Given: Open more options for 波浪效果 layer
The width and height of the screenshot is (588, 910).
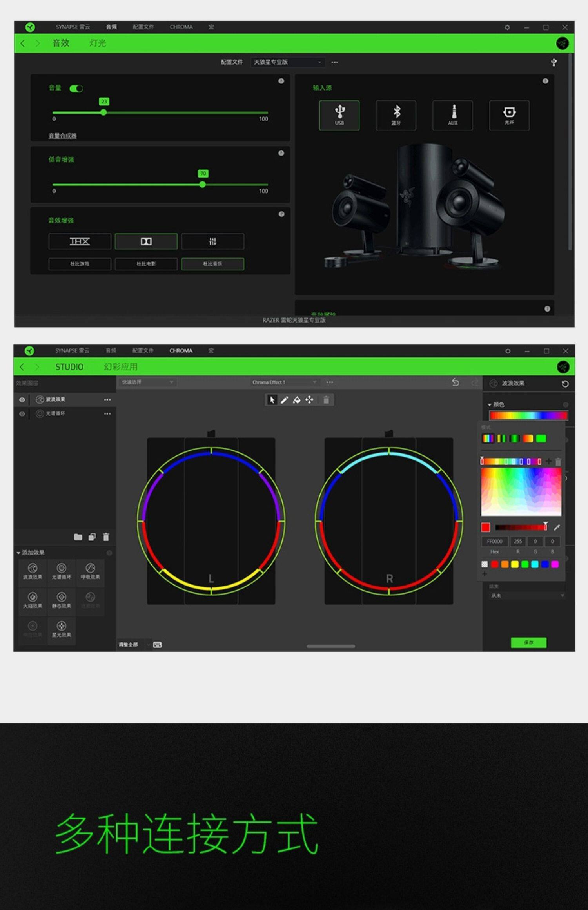Looking at the screenshot, I should (107, 400).
